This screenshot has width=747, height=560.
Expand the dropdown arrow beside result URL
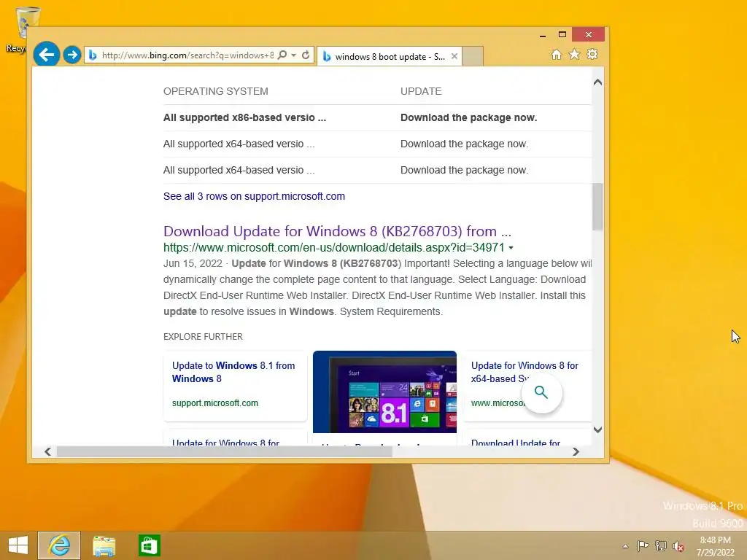pyautogui.click(x=511, y=248)
